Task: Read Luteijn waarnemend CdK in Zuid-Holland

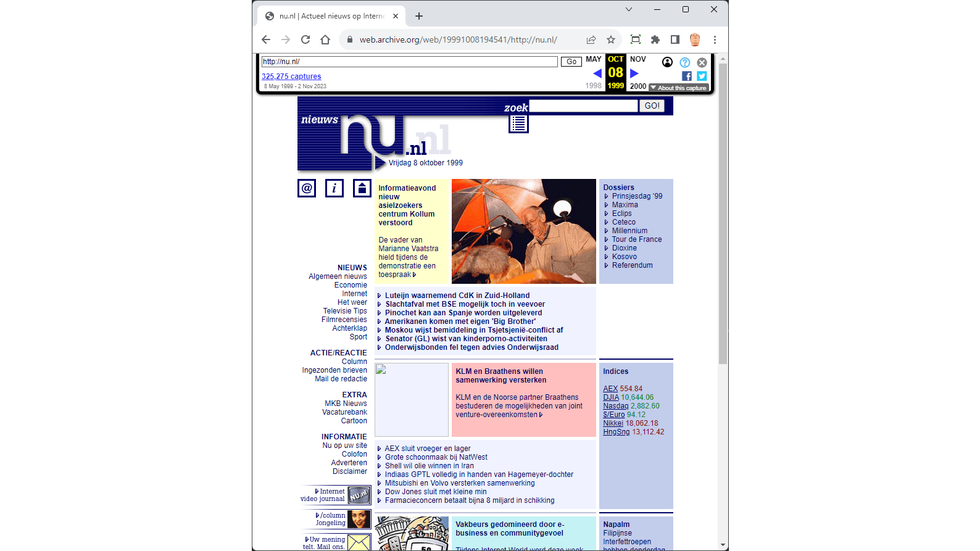Action: (x=457, y=296)
